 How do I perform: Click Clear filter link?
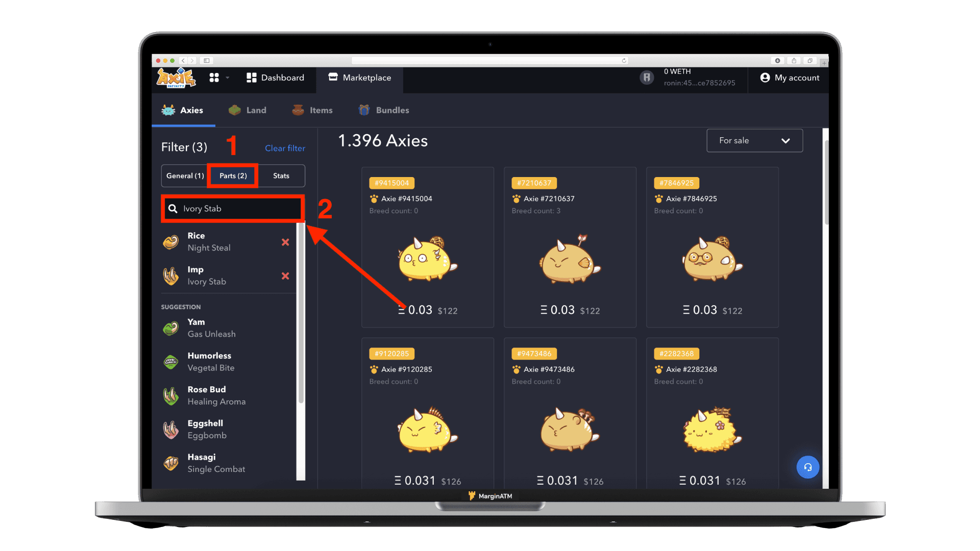tap(285, 148)
